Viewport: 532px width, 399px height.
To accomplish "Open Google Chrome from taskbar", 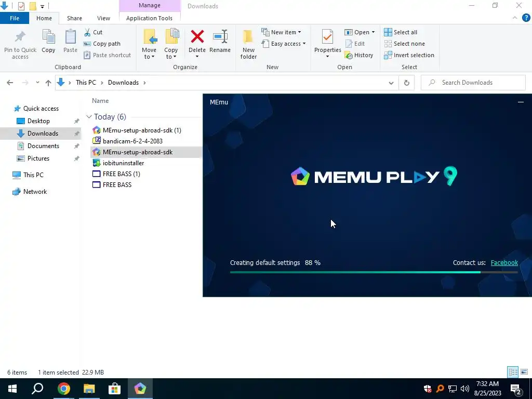I will (64, 389).
